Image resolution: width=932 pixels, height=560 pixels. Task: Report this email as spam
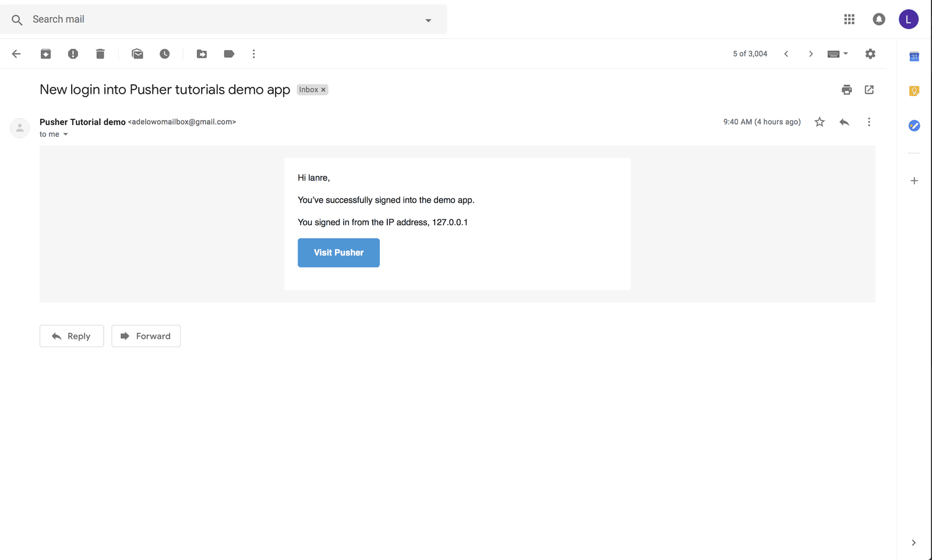tap(73, 54)
